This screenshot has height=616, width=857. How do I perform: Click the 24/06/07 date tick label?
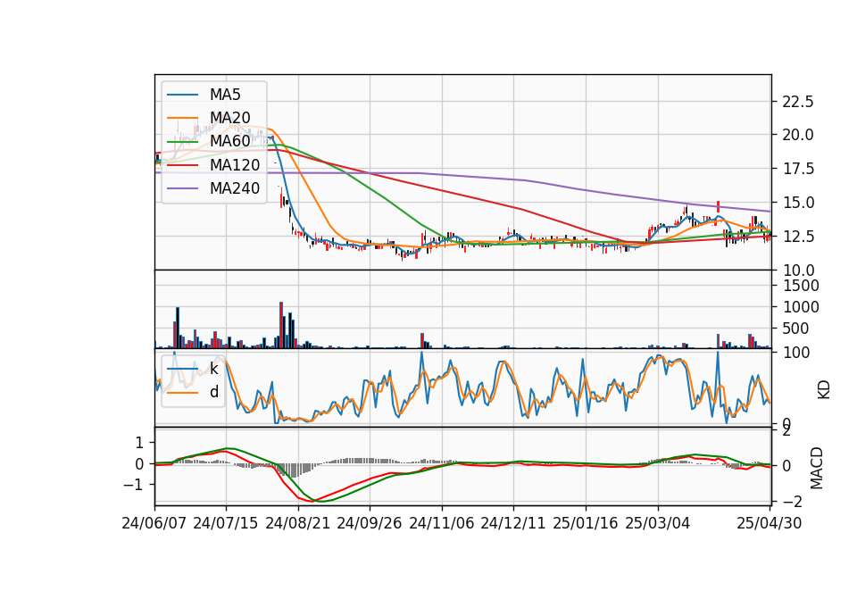coord(154,523)
